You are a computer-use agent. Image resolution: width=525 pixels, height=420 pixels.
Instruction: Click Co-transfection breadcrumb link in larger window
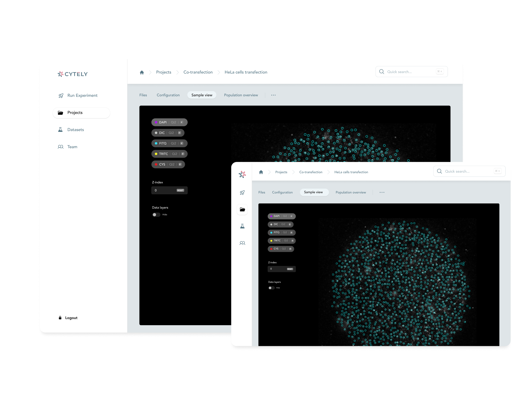tap(198, 72)
